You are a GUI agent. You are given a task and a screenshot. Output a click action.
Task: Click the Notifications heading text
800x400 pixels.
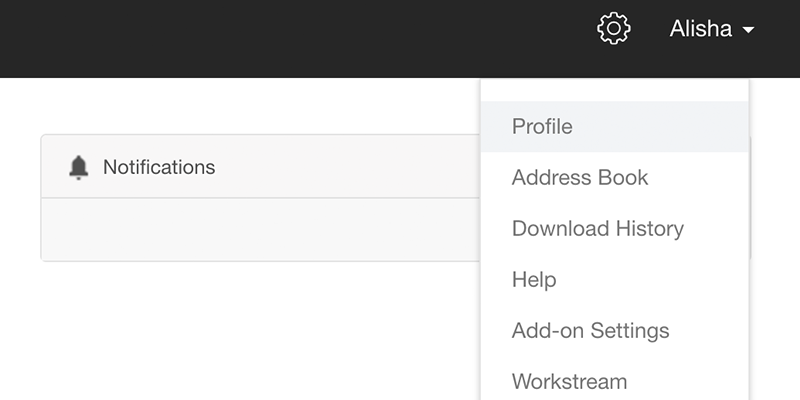159,167
